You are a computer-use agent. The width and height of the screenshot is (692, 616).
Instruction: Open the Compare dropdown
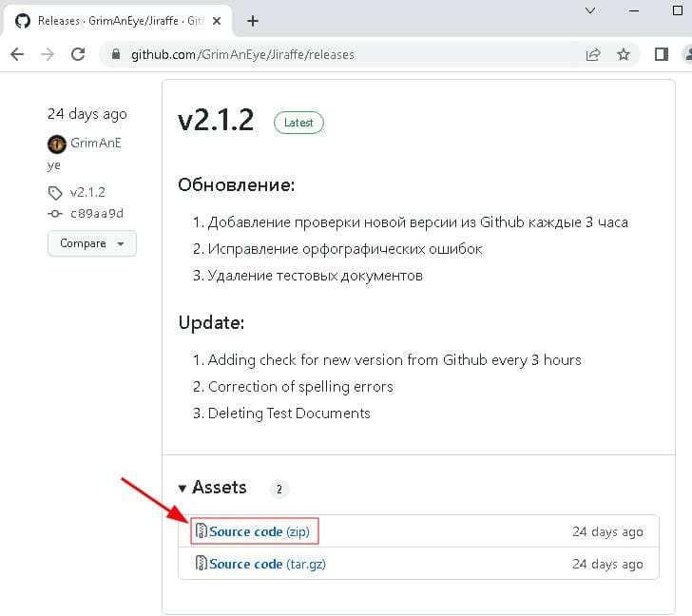click(92, 243)
